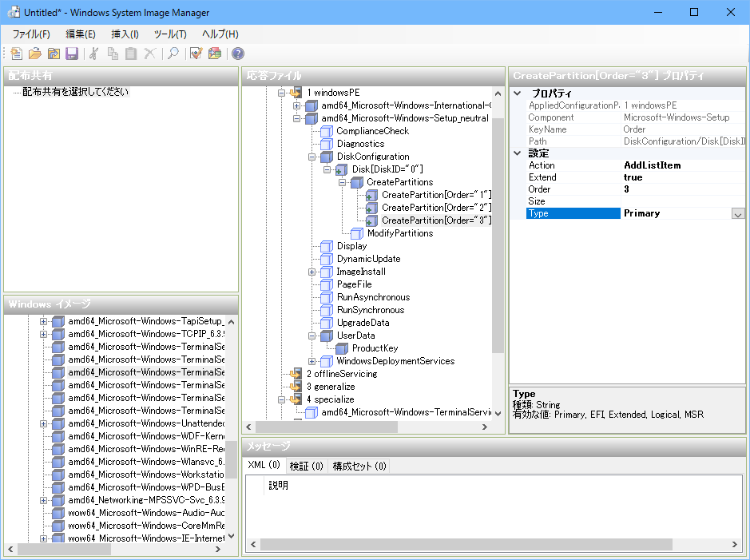This screenshot has height=560, width=750.
Task: Click messages pane horizontal scroll right arrow
Action: pyautogui.click(x=734, y=544)
